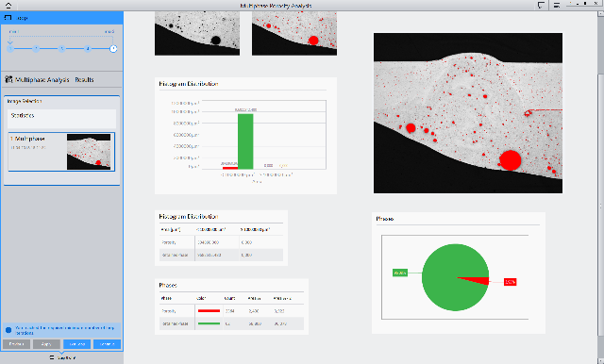This screenshot has height=364, width=604.
Task: Select the Statistics entry in Image Selection
Action: coord(61,119)
